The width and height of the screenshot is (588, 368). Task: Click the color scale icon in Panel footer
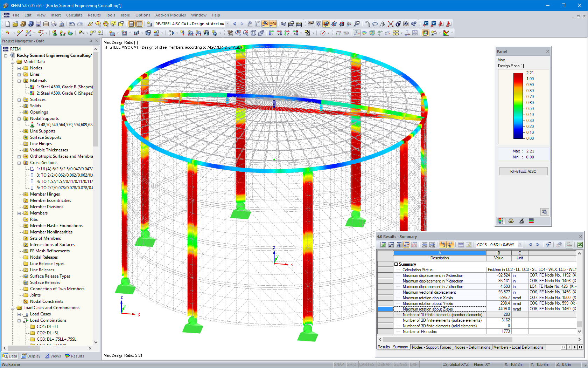coord(501,221)
